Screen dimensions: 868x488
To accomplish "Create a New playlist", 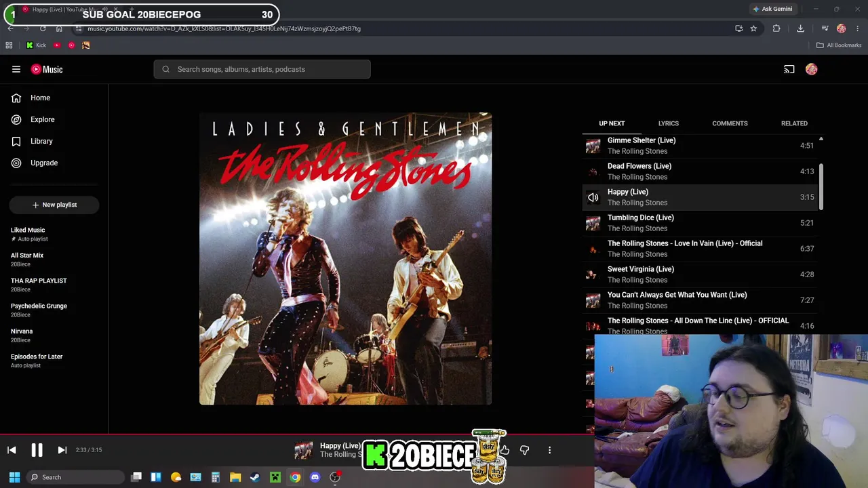I will (x=54, y=205).
